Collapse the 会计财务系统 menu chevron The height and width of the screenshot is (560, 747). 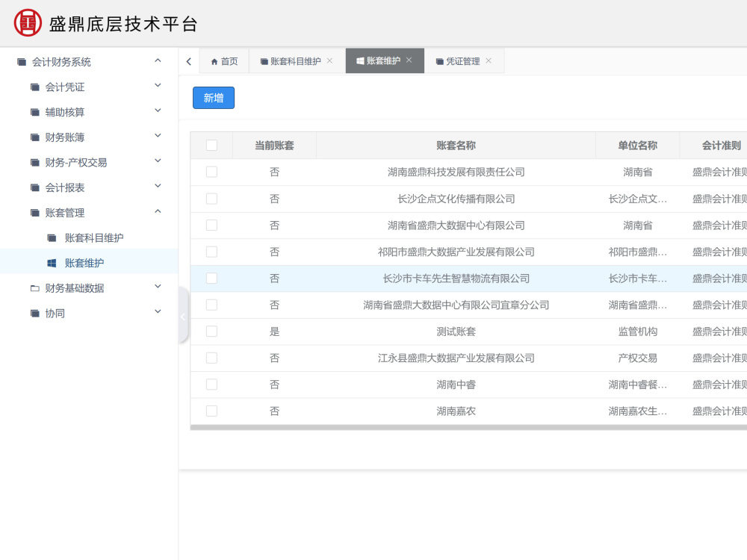coord(158,60)
